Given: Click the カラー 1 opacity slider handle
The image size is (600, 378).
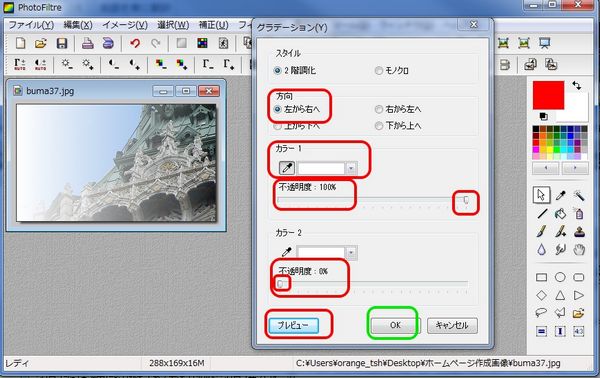Looking at the screenshot, I should click(466, 200).
